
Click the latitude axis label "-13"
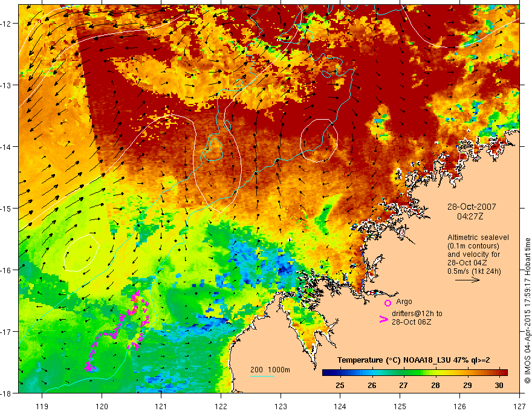click(x=6, y=85)
